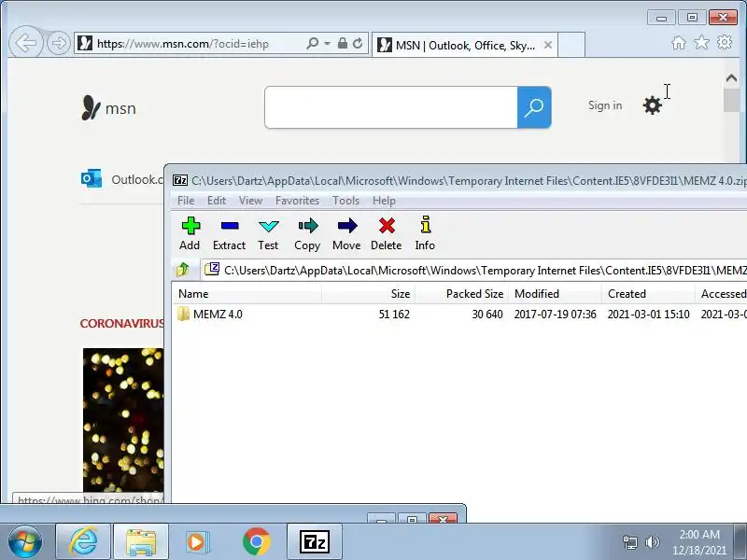
Task: Click the Sign in link on MSN
Action: (x=605, y=105)
